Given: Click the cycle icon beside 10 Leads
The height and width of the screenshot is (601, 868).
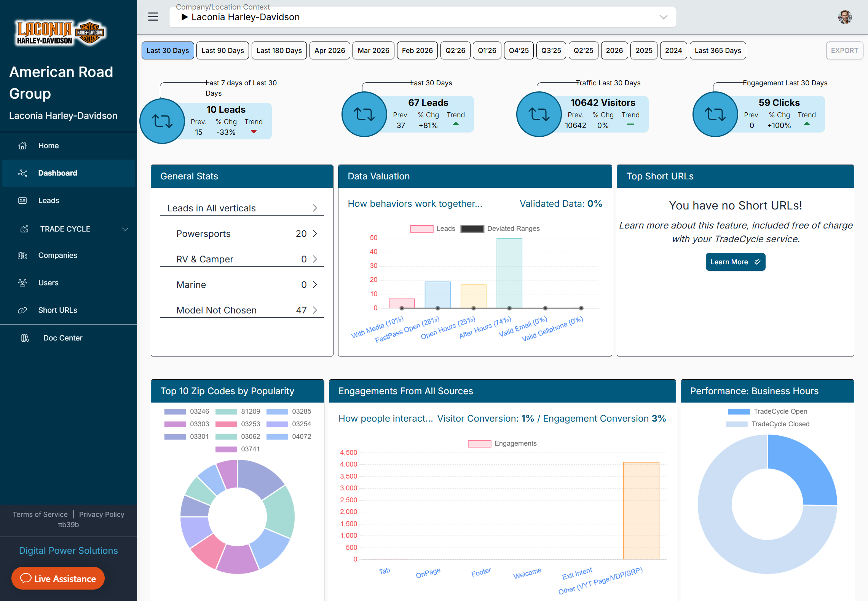Looking at the screenshot, I should pos(163,121).
